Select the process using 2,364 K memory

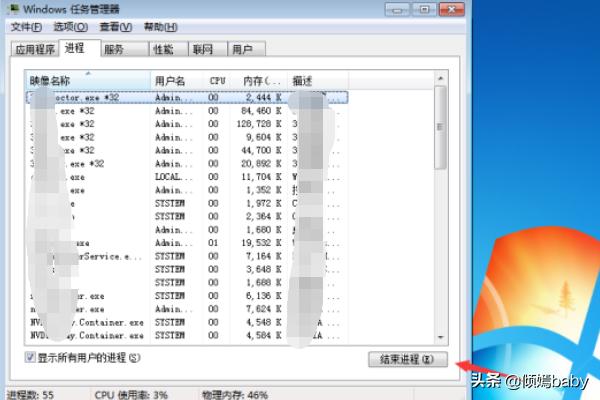[187, 217]
